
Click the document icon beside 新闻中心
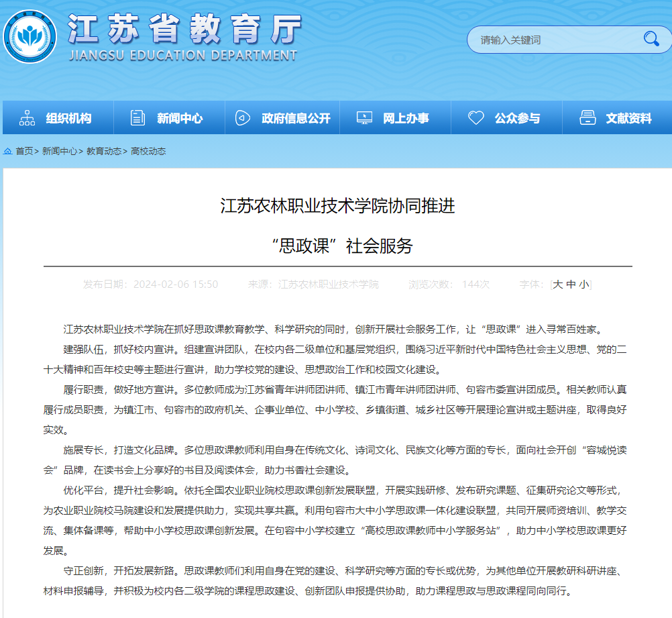(137, 117)
